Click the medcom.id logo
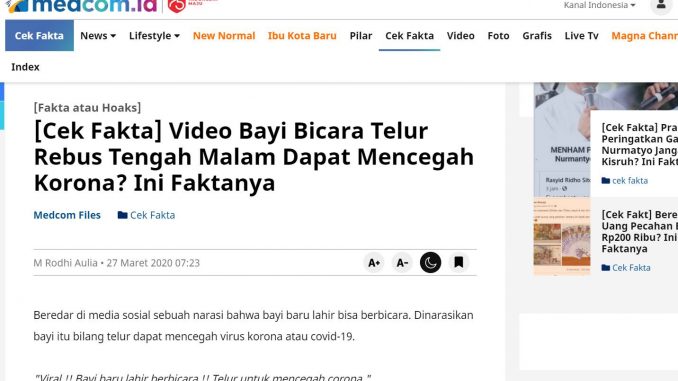 pyautogui.click(x=81, y=6)
